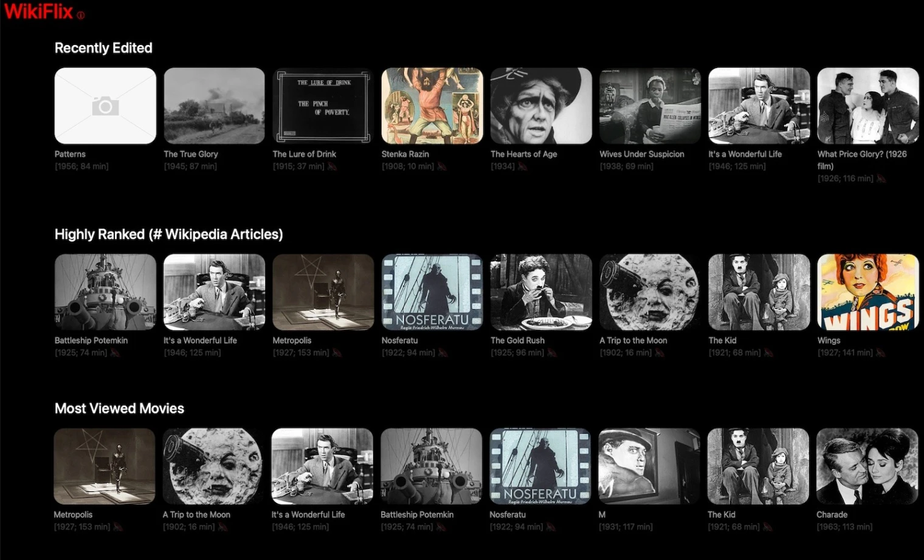Click the Patterns placeholder thumbnail
This screenshot has width=924, height=560.
coord(105,106)
